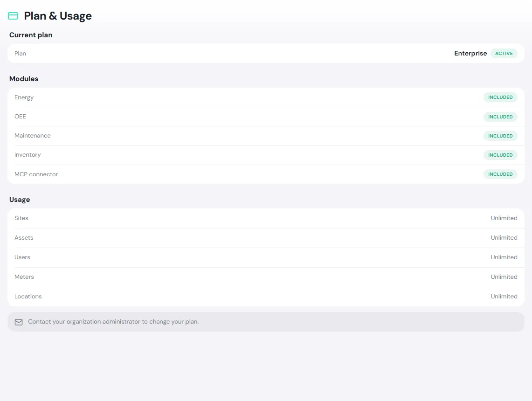Click the Unlimited value for Sites
Image resolution: width=532 pixels, height=401 pixels.
(x=504, y=218)
